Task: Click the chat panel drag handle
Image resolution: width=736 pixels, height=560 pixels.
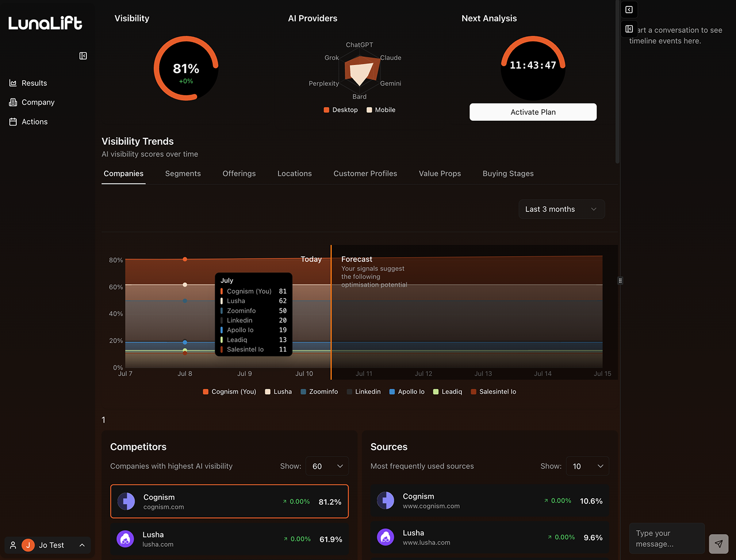Action: pos(620,280)
